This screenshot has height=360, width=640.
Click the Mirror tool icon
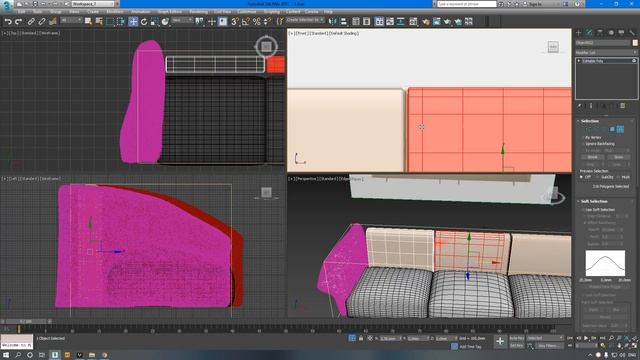333,22
